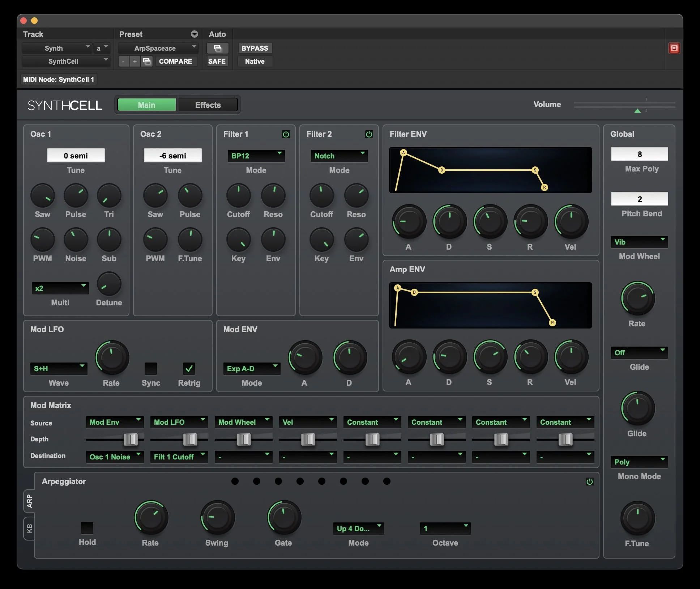Switch to the Effects tab
Image resolution: width=700 pixels, height=589 pixels.
coord(208,105)
